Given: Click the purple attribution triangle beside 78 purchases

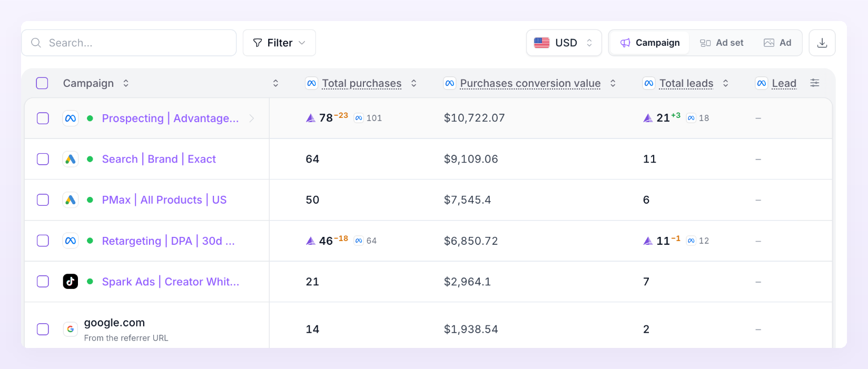Looking at the screenshot, I should pyautogui.click(x=311, y=118).
